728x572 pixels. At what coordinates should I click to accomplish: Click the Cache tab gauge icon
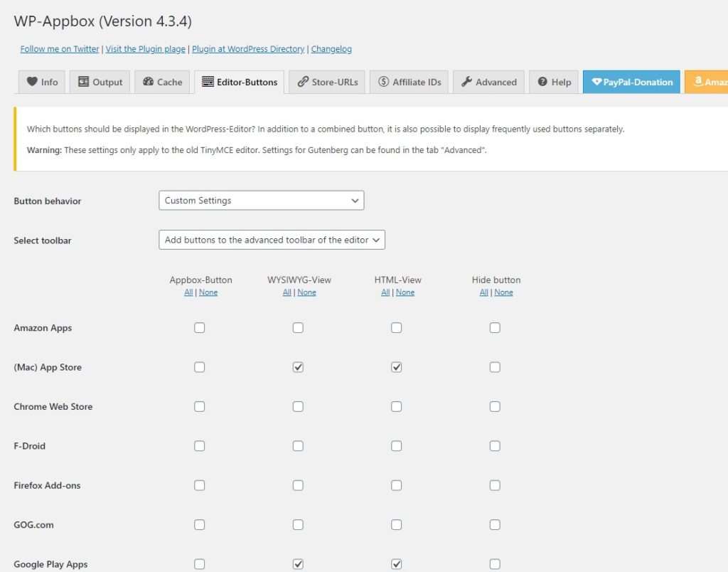148,82
